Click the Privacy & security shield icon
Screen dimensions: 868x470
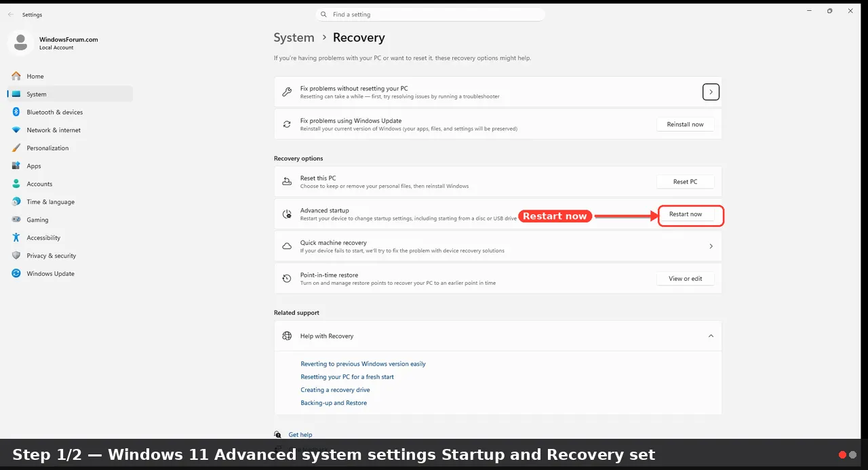click(16, 256)
